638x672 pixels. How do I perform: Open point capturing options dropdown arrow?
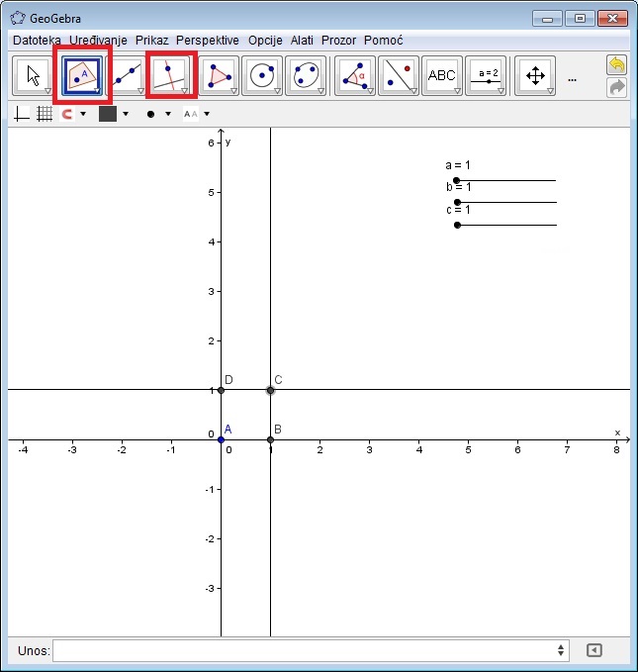click(83, 114)
